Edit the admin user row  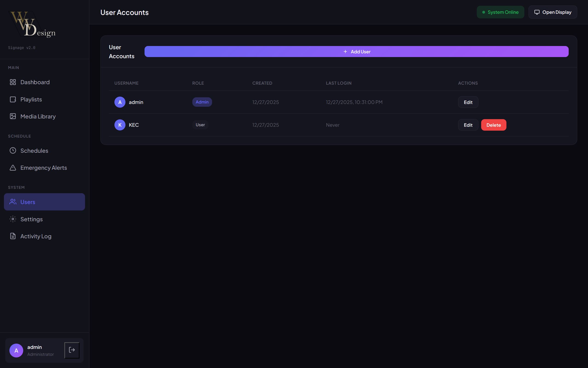pyautogui.click(x=468, y=102)
